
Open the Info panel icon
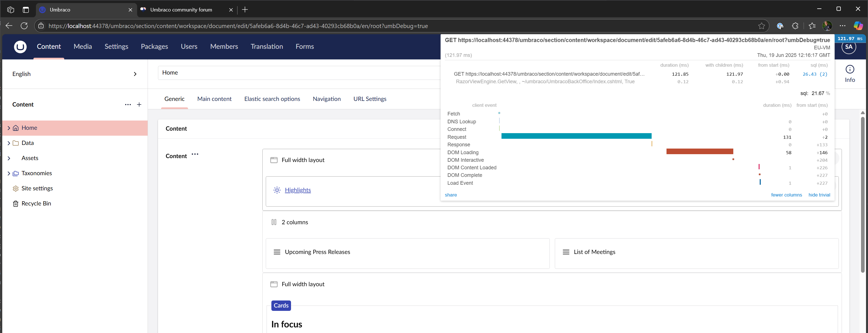pyautogui.click(x=850, y=69)
